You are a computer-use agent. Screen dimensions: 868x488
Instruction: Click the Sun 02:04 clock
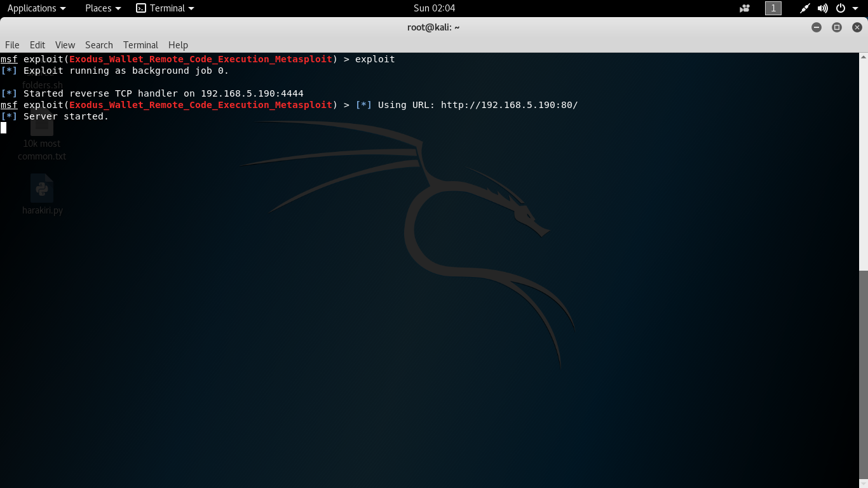434,8
